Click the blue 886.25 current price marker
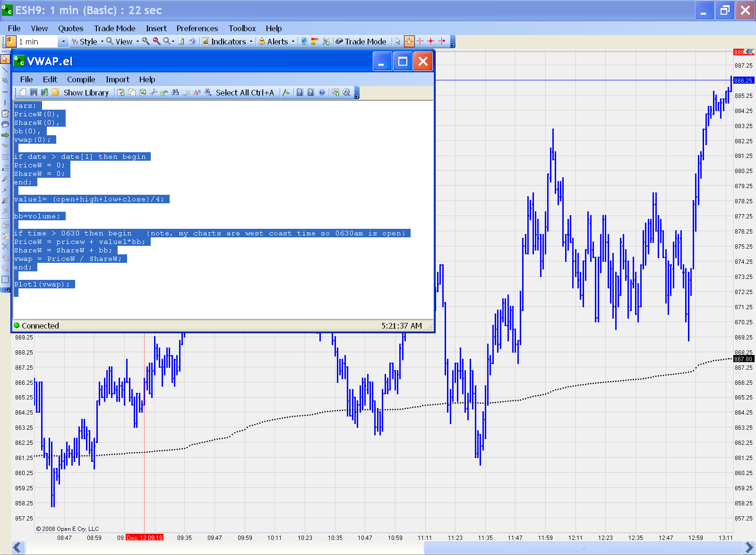The width and height of the screenshot is (756, 555). click(x=744, y=80)
